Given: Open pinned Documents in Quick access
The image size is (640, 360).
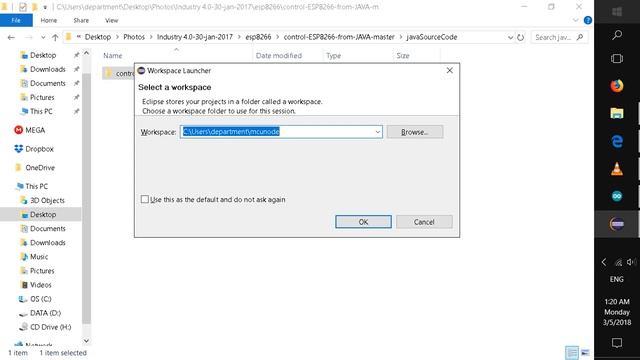Looking at the screenshot, I should [47, 83].
